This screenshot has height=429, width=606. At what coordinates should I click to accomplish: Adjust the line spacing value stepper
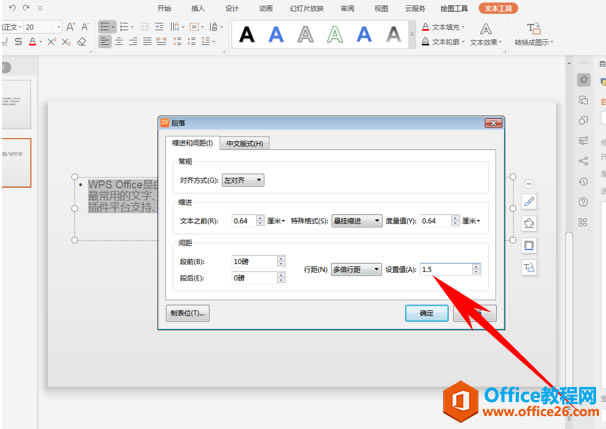click(x=477, y=269)
